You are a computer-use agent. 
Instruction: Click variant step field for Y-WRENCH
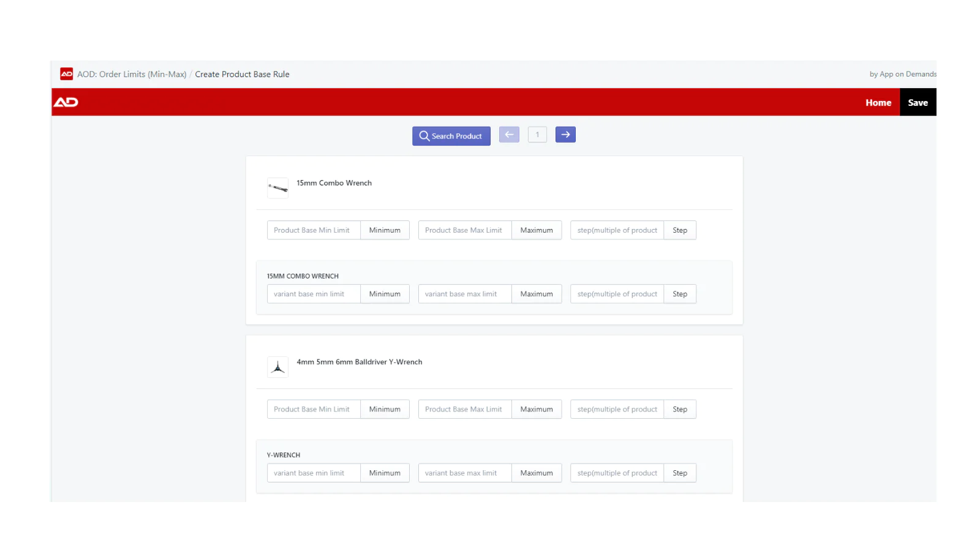pyautogui.click(x=617, y=473)
